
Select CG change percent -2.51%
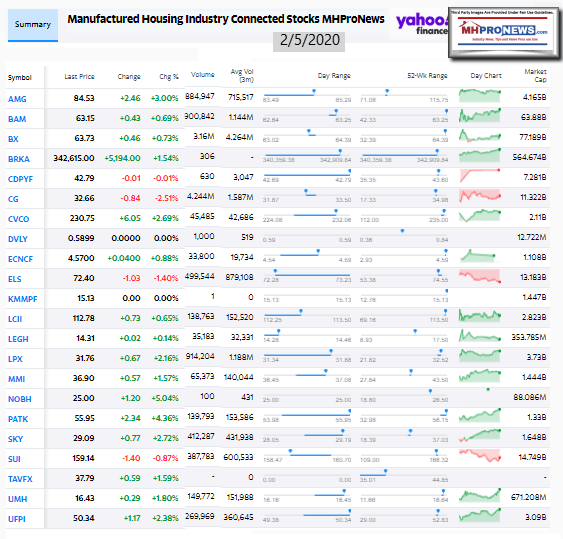click(x=167, y=198)
